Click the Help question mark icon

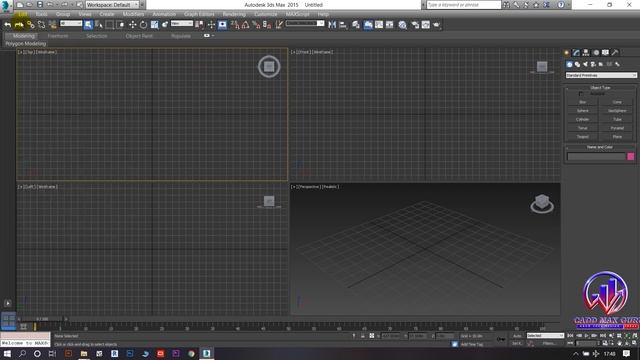(x=561, y=5)
